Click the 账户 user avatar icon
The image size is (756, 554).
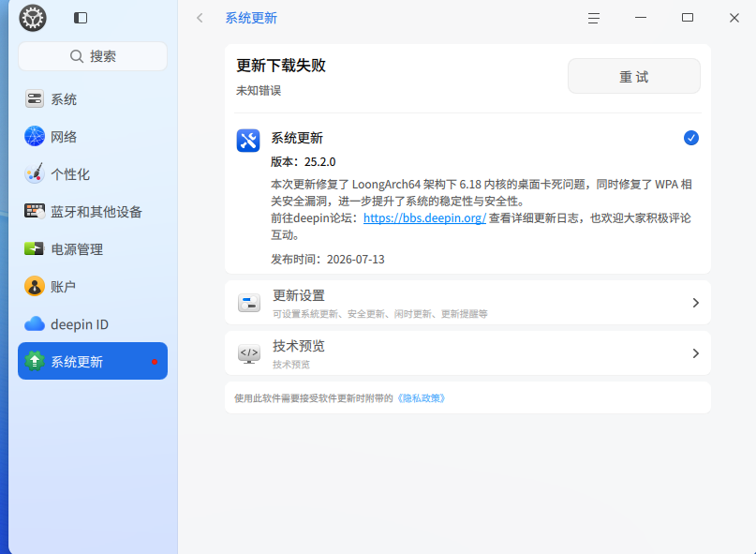tap(35, 286)
